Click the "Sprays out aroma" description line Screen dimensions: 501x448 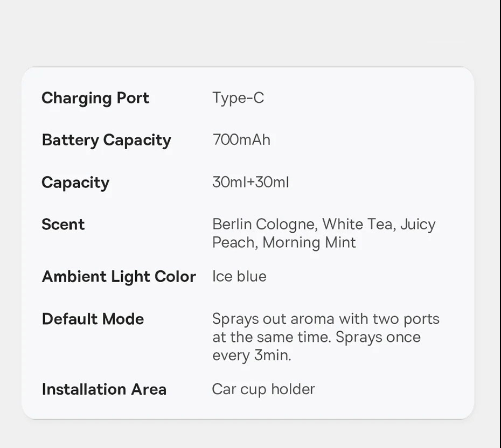[325, 319]
